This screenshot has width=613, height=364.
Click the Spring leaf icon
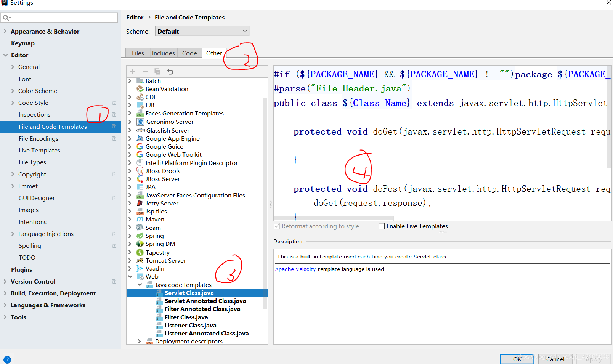click(x=140, y=236)
